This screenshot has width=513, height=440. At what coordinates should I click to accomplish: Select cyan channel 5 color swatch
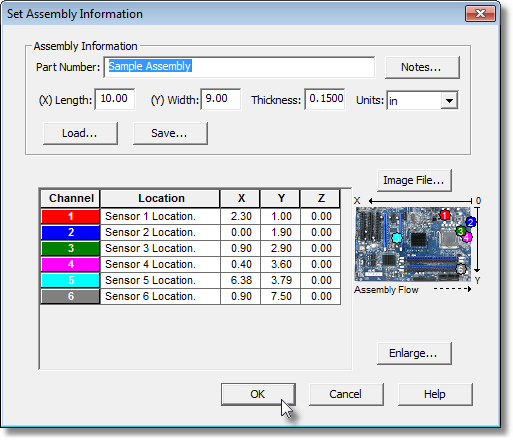pos(70,280)
